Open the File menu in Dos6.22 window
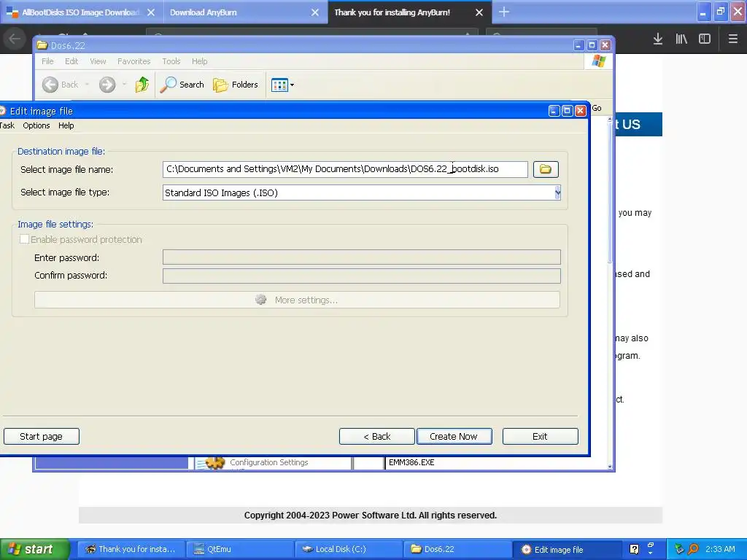 click(x=47, y=61)
